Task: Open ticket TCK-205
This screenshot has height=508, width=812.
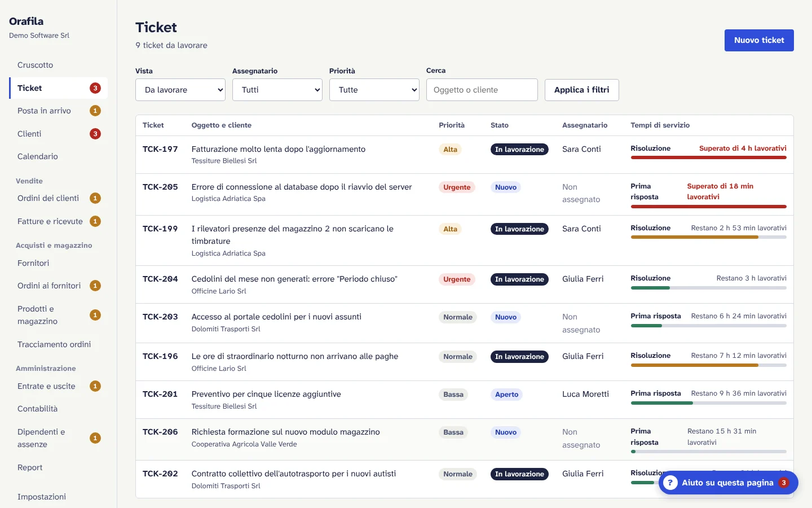Action: pos(160,187)
